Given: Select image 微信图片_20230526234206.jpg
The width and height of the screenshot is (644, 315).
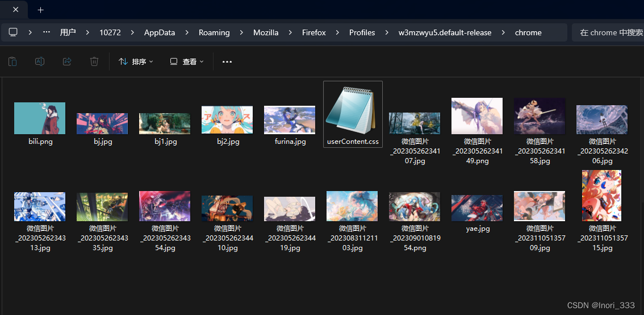Looking at the screenshot, I should click(x=602, y=119).
